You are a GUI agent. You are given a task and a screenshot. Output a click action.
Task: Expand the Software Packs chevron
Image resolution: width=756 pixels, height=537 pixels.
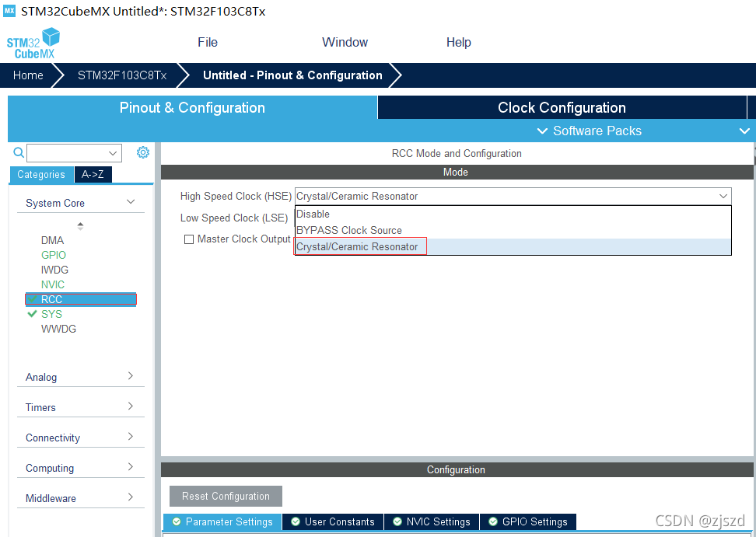pyautogui.click(x=542, y=131)
